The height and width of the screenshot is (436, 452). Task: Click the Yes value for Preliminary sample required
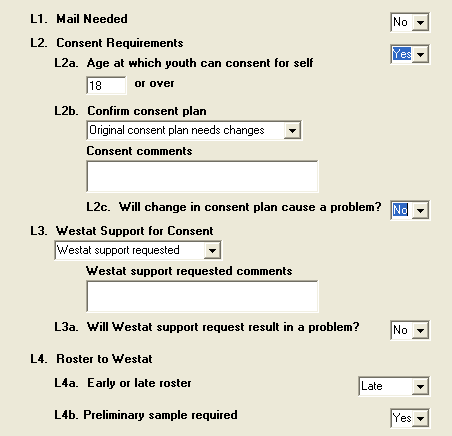point(402,418)
